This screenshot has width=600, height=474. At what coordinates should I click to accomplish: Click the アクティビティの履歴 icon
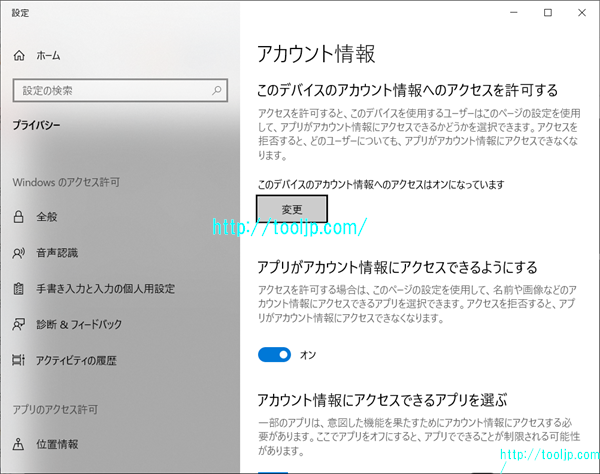point(18,360)
